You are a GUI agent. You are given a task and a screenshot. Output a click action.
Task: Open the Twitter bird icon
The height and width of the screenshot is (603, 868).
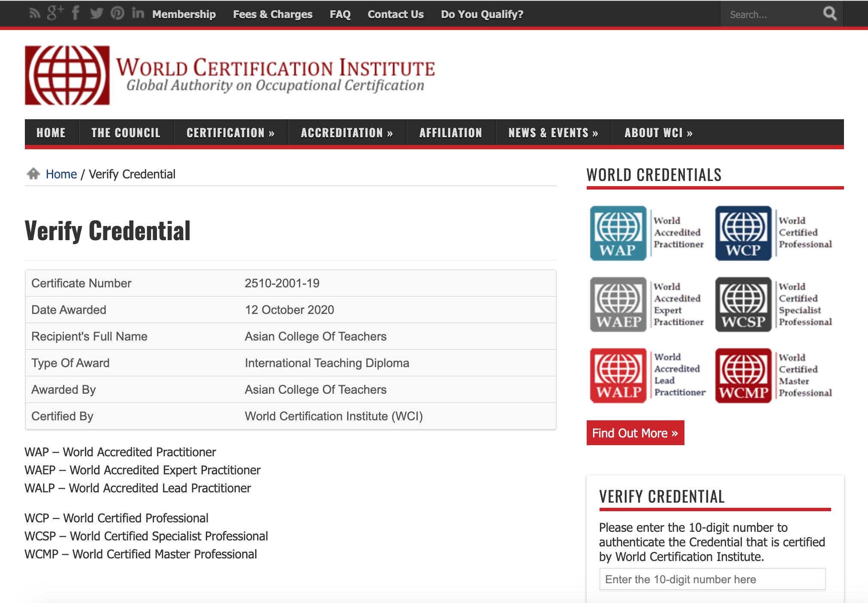pos(96,14)
